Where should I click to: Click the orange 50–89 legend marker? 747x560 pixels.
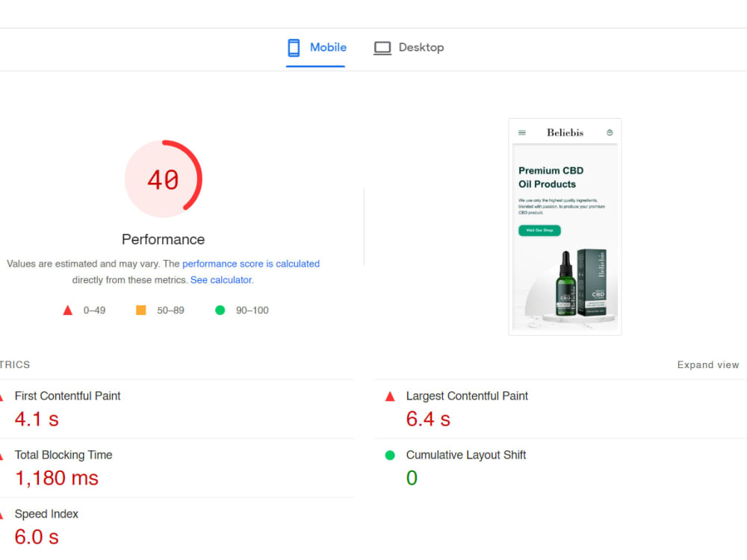[x=141, y=310]
